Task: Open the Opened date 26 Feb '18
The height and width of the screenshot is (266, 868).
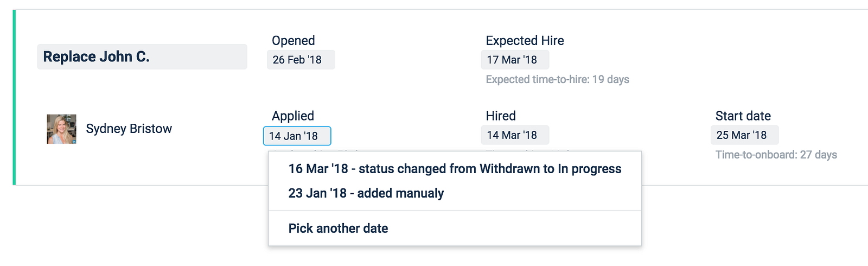Action: pyautogui.click(x=301, y=60)
